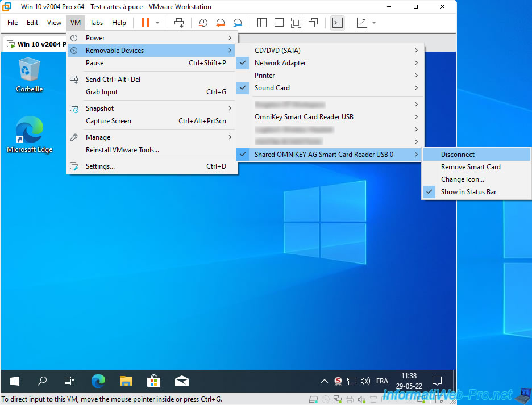The width and height of the screenshot is (532, 405).
Task: Open the guest Windows Start menu
Action: pos(15,381)
